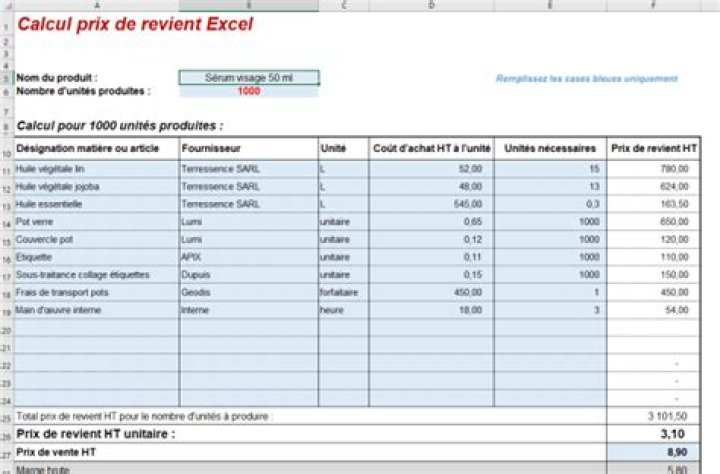Click supplier cell 'Interne'
Screen dimensions: 720x474
click(x=248, y=310)
